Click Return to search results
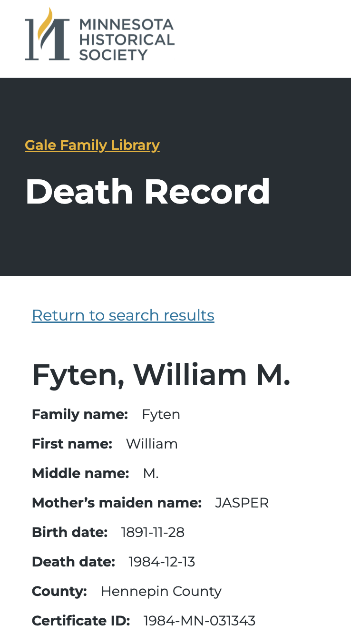351x644 pixels. (x=123, y=315)
